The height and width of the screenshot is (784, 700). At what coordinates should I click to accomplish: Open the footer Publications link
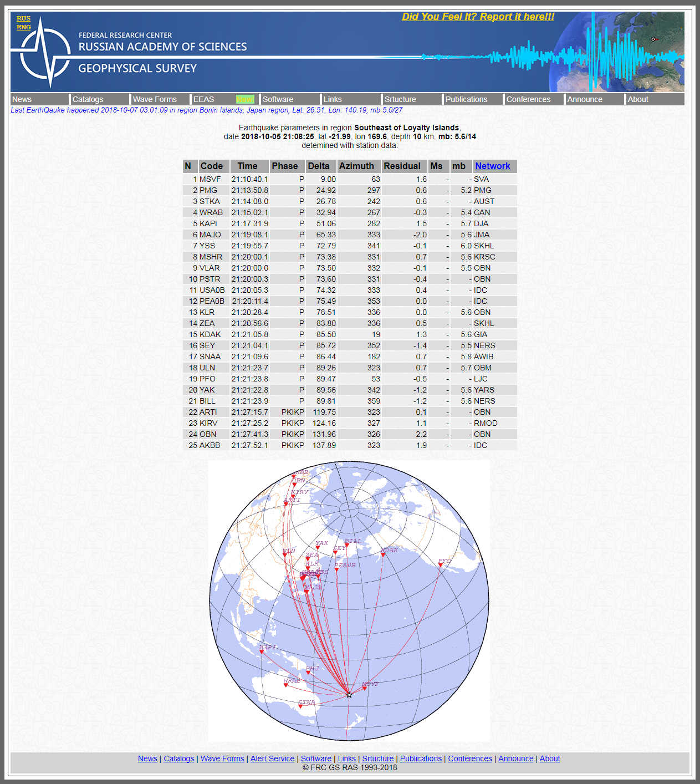(421, 758)
